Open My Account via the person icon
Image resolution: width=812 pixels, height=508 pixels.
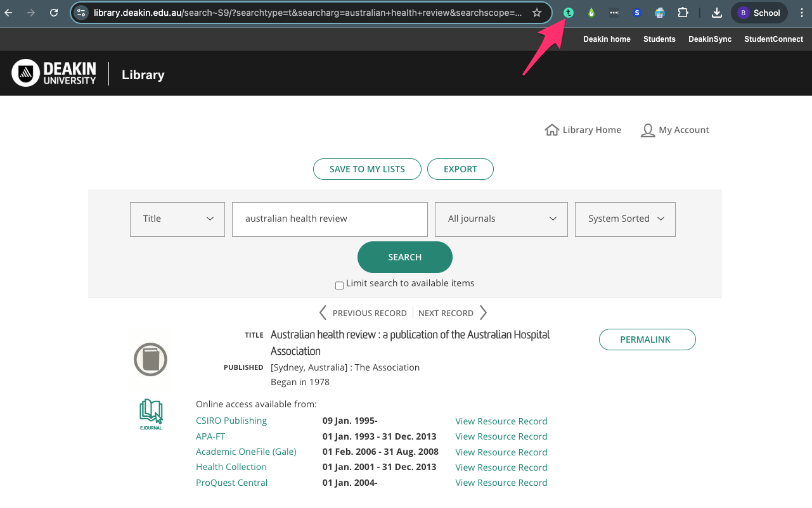pyautogui.click(x=647, y=130)
